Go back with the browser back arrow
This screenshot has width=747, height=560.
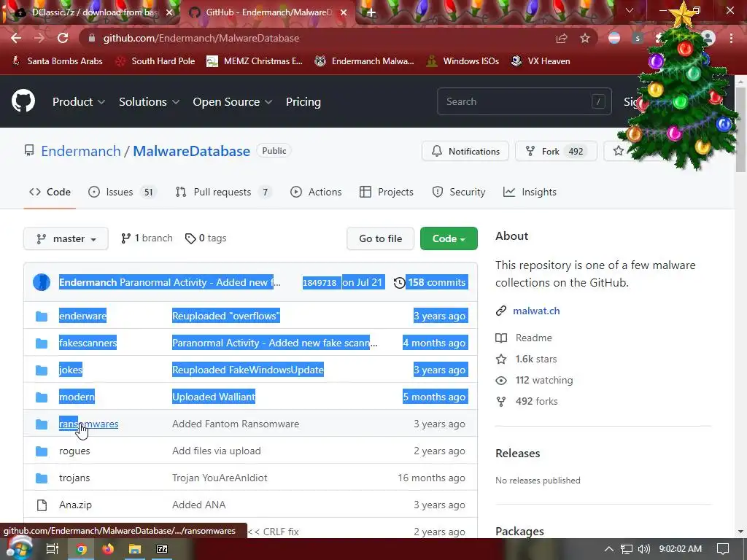[16, 38]
